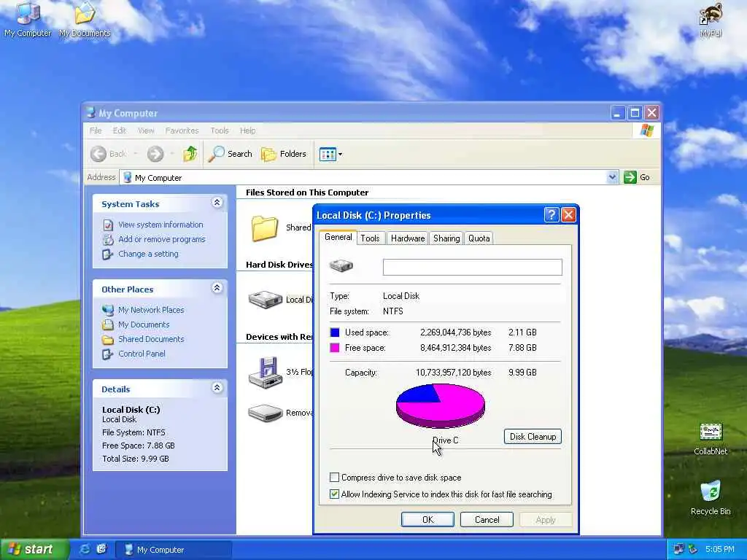The image size is (747, 560).
Task: Open the Tools menu
Action: (220, 131)
